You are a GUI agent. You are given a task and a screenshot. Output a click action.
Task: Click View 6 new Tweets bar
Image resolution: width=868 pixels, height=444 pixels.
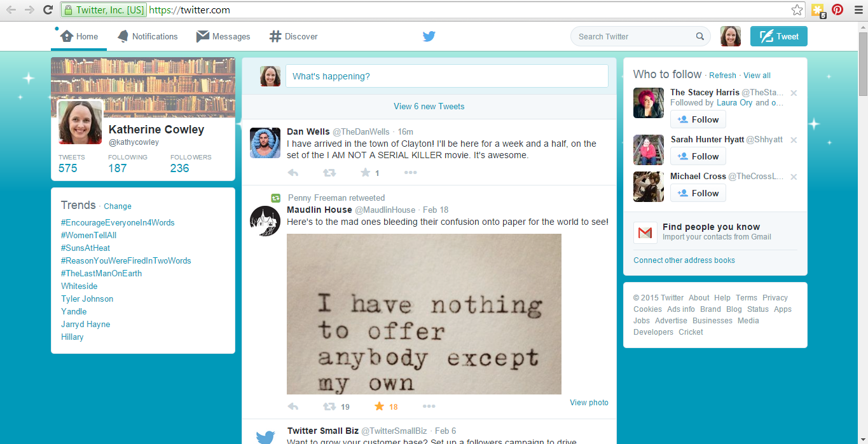(429, 107)
